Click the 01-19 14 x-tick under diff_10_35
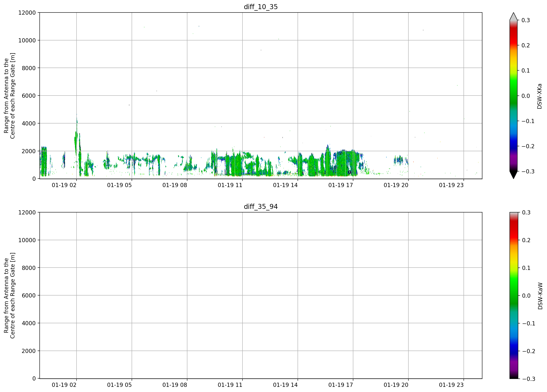 tap(285, 185)
